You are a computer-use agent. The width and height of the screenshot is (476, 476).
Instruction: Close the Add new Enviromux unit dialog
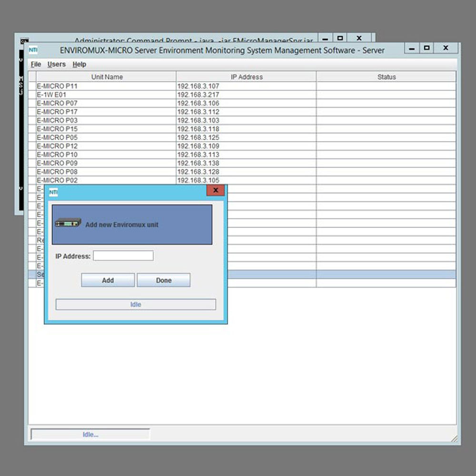(216, 190)
